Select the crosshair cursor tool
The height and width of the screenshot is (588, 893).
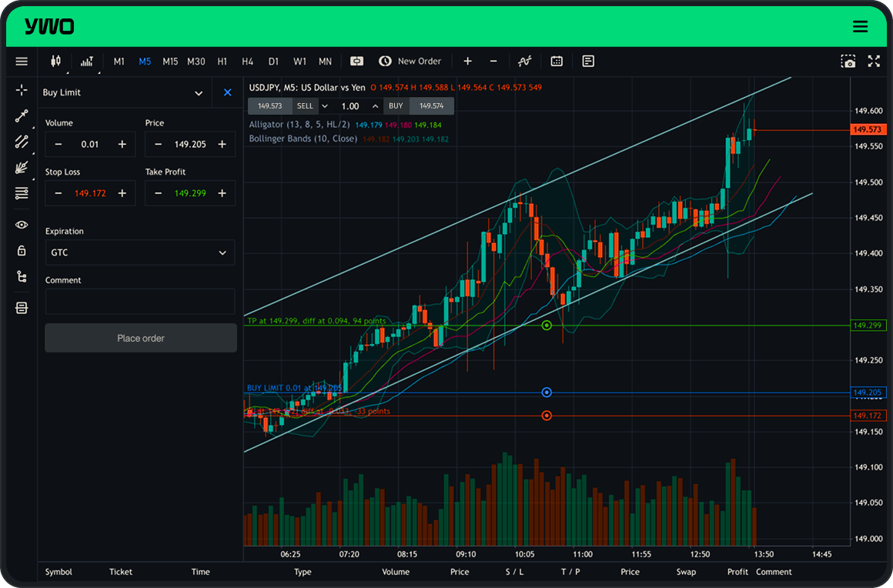22,90
